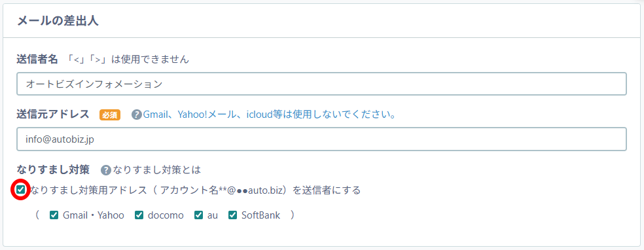Viewport: 644px width, 250px height.
Task: Focus the 送信者名 text field
Action: [x=321, y=84]
